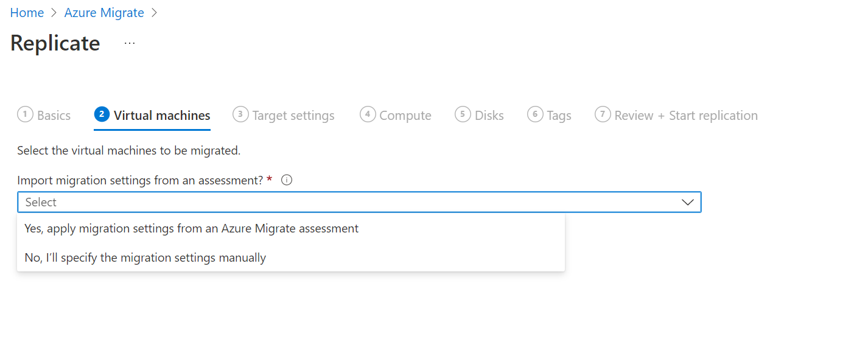
Task: Click the info icon beside assessment question
Action: 287,180
